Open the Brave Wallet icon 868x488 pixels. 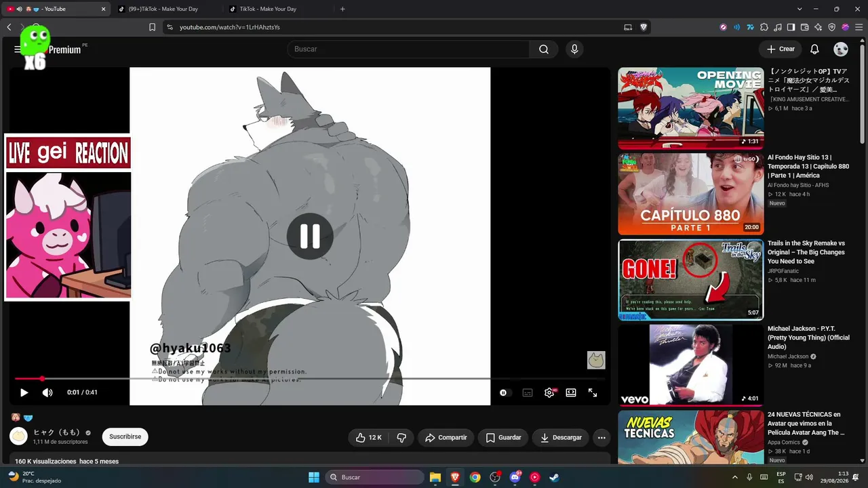pos(805,27)
